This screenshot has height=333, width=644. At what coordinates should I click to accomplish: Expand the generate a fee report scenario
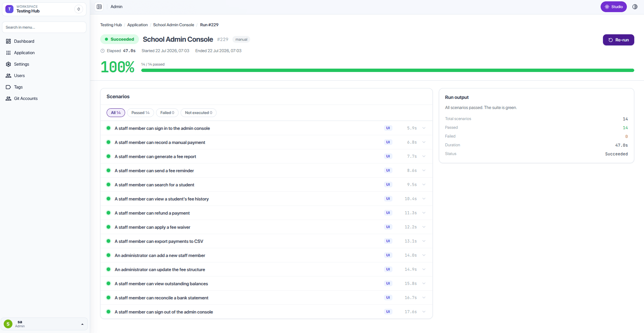tap(424, 156)
